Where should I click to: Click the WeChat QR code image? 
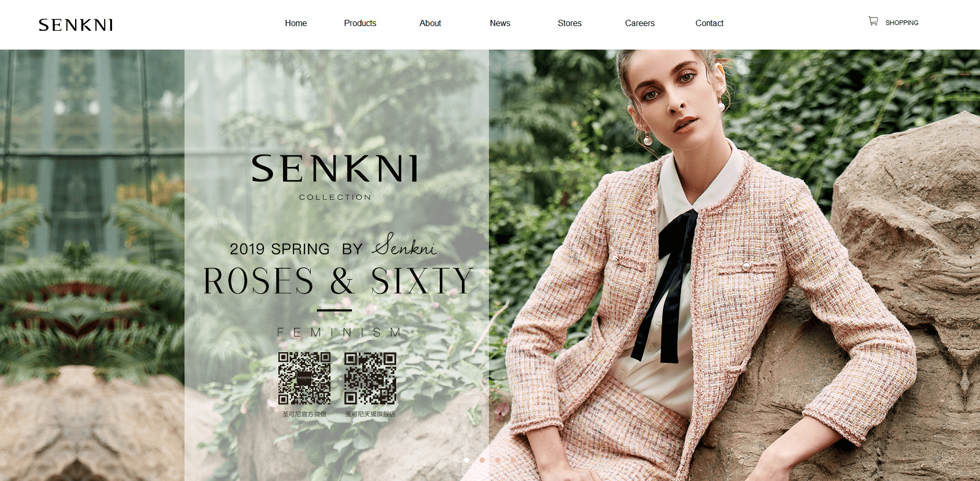pyautogui.click(x=304, y=378)
